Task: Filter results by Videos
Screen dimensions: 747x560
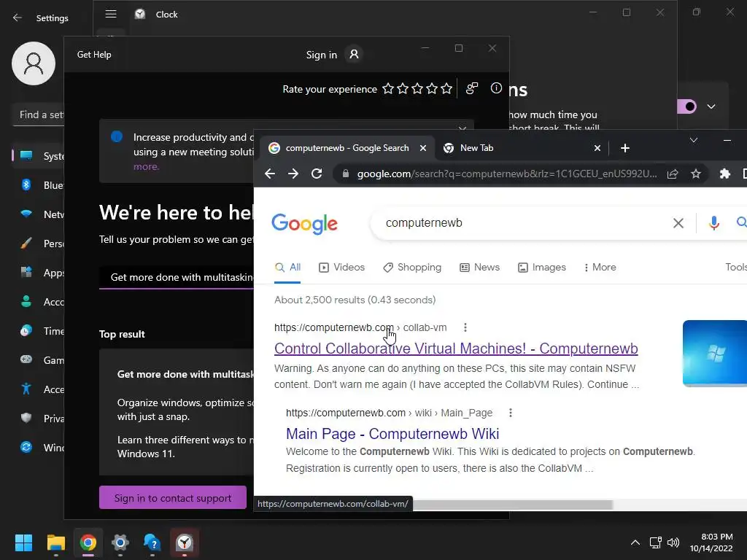Action: click(x=341, y=268)
